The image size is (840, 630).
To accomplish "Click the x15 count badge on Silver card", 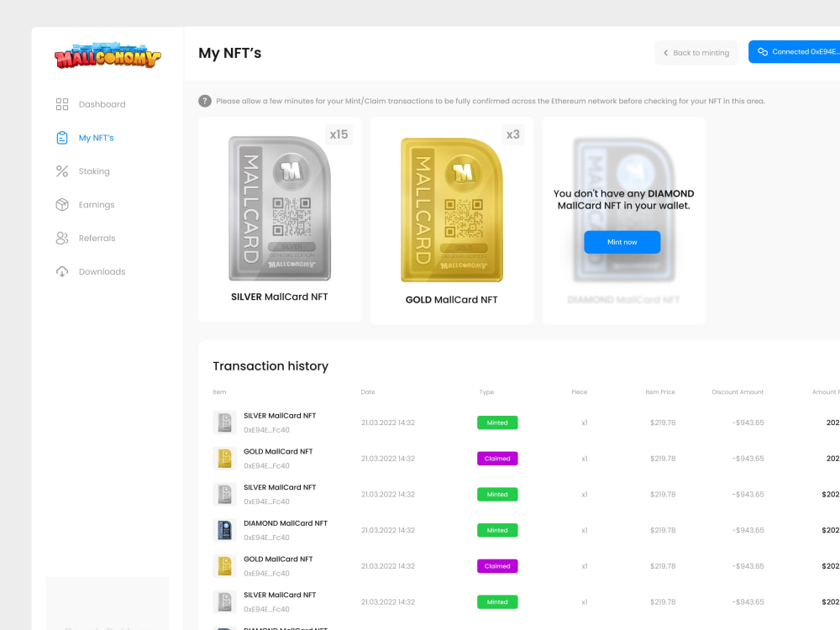I will 339,134.
